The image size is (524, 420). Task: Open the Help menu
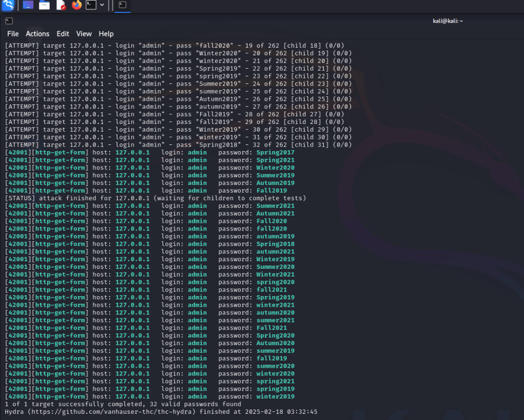[x=106, y=34]
